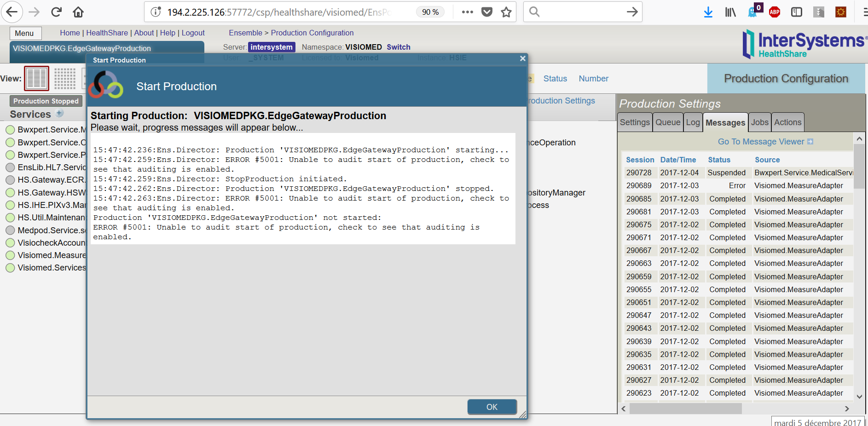Open the Log tab in Production Settings
Image resolution: width=868 pixels, height=426 pixels.
point(693,122)
